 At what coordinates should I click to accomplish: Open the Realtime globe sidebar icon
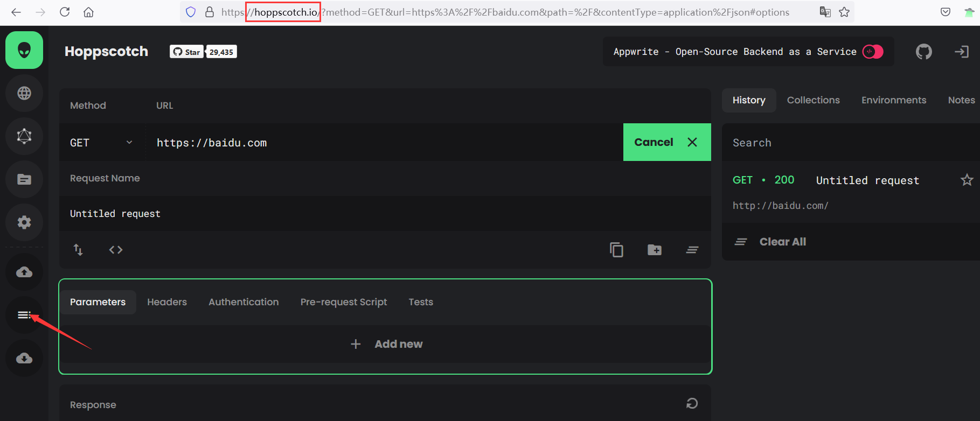click(x=24, y=93)
